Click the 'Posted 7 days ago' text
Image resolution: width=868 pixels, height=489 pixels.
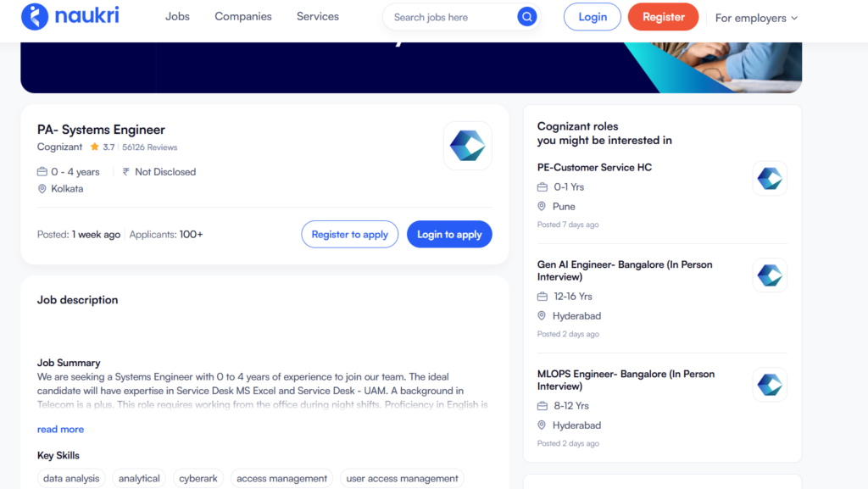pyautogui.click(x=568, y=225)
